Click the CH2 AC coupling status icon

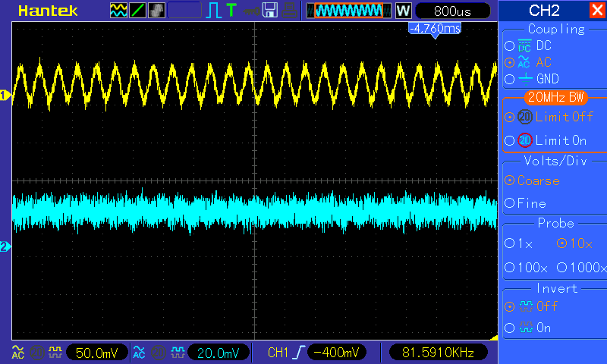139,353
